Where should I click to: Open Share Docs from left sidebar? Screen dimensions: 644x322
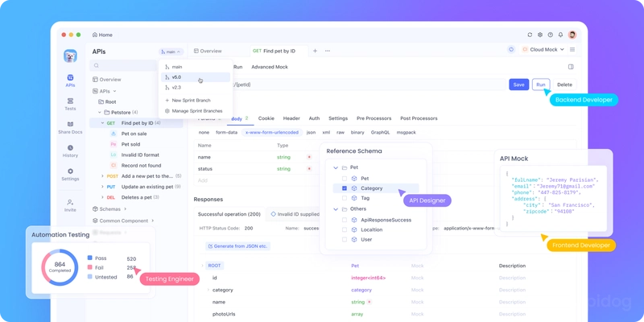70,127
